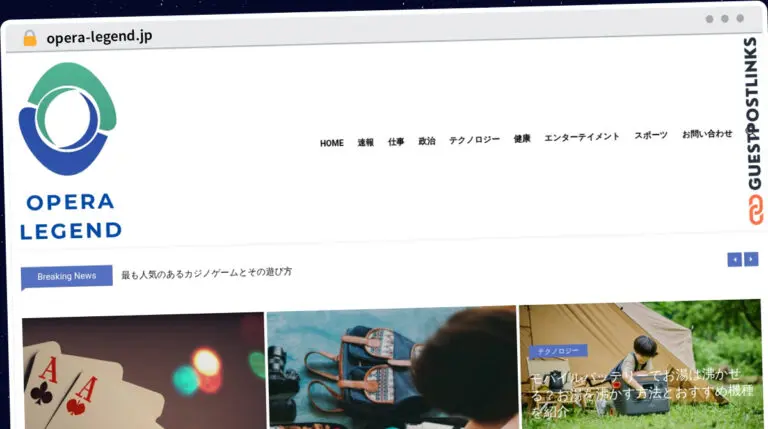Open the お問い合わせ contact page
Viewport: 768px width, 429px height.
coord(707,134)
